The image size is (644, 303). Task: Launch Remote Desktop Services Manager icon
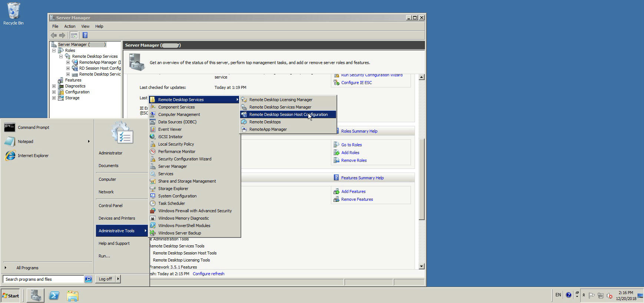(244, 107)
